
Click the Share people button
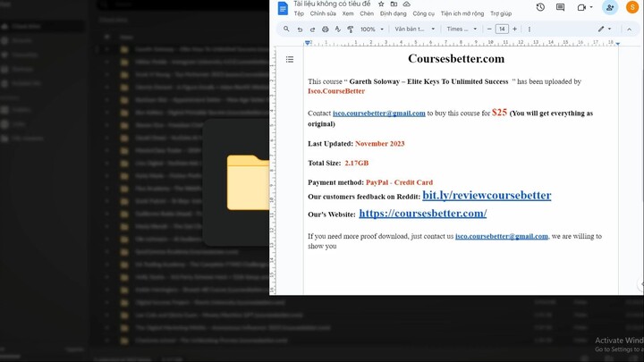[x=610, y=7]
